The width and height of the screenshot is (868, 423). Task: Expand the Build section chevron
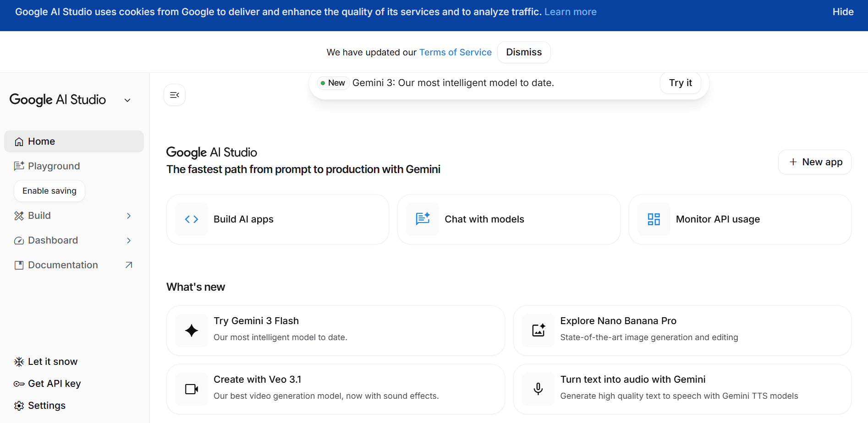129,216
